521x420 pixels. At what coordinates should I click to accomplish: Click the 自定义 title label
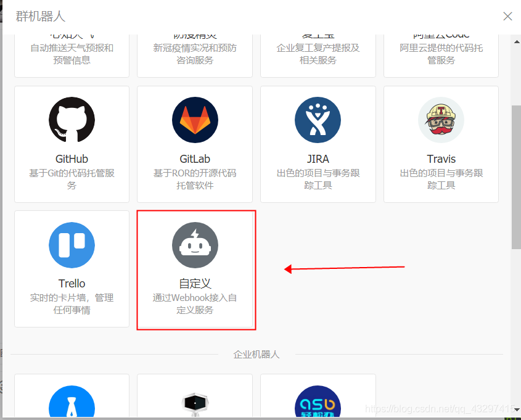(195, 284)
